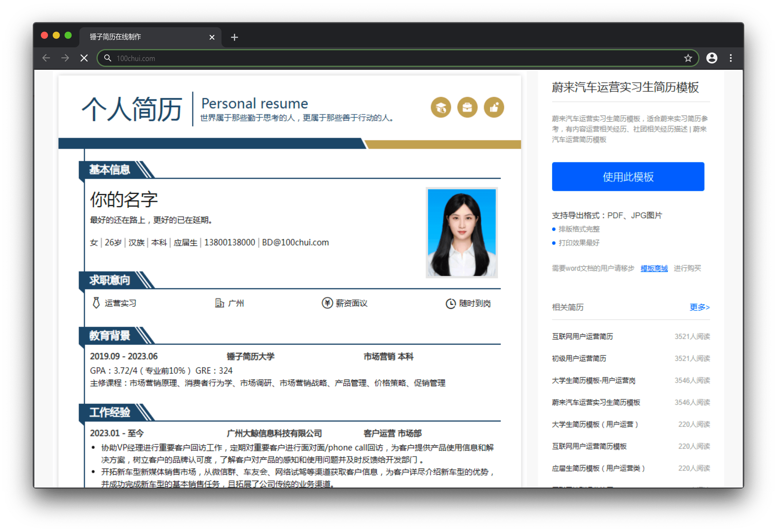Image resolution: width=777 pixels, height=532 pixels.
Task: Click the 客户运营 市场部 position text
Action: (x=393, y=433)
